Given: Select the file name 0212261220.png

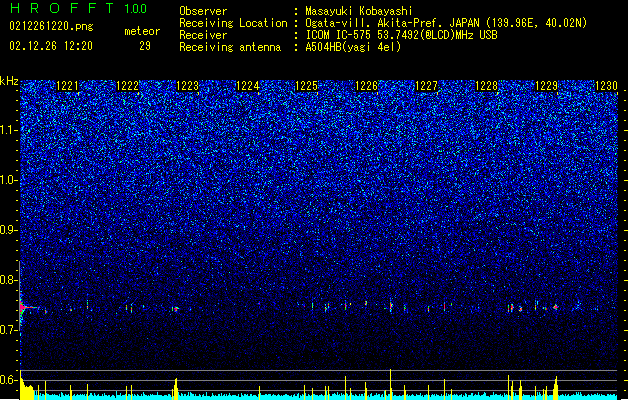Looking at the screenshot, I should pos(51,26).
